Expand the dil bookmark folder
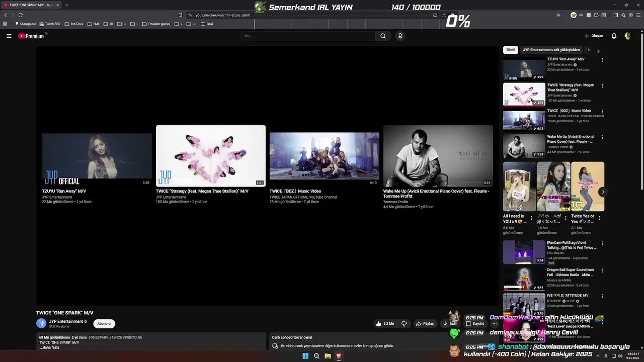 click(x=108, y=24)
